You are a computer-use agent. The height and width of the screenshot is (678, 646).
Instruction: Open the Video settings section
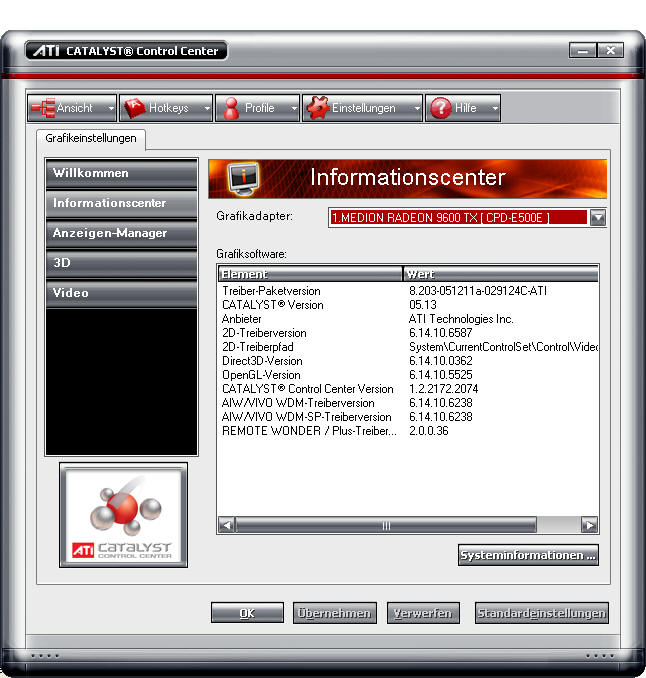pyautogui.click(x=122, y=293)
